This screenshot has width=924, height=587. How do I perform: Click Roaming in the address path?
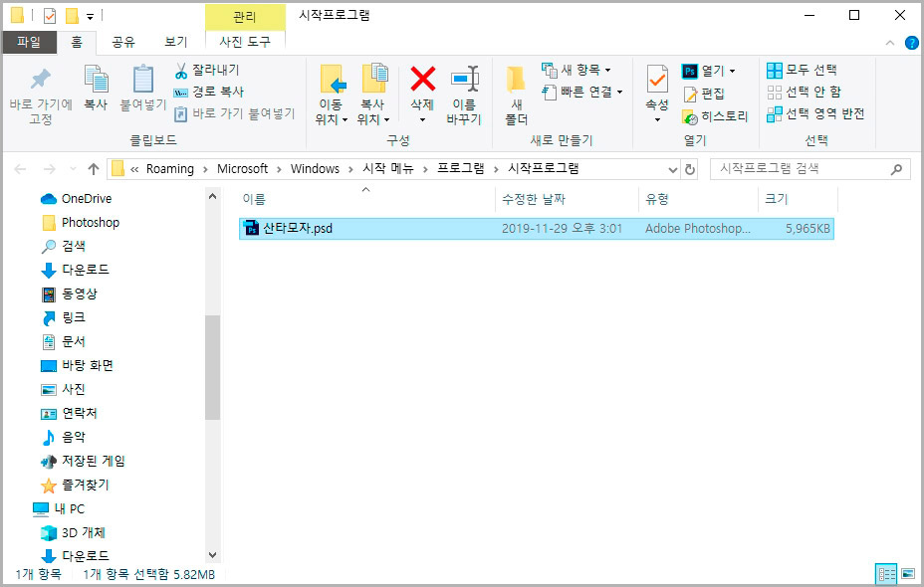[169, 169]
